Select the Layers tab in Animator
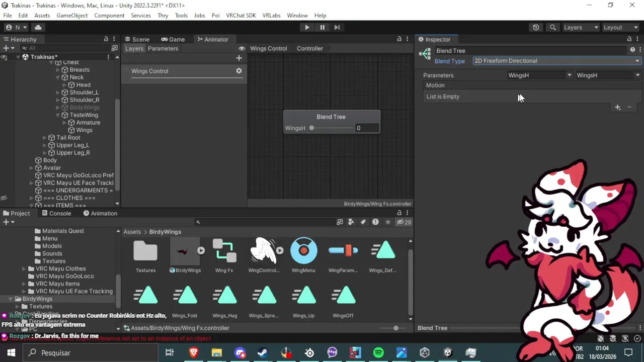 pyautogui.click(x=134, y=48)
